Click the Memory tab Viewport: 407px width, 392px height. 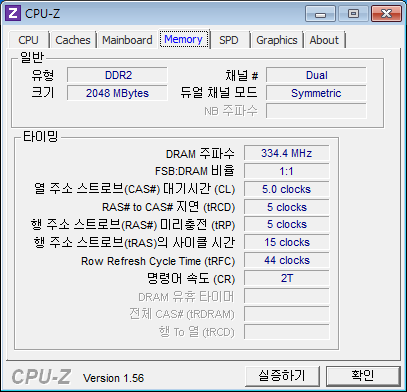coord(183,39)
